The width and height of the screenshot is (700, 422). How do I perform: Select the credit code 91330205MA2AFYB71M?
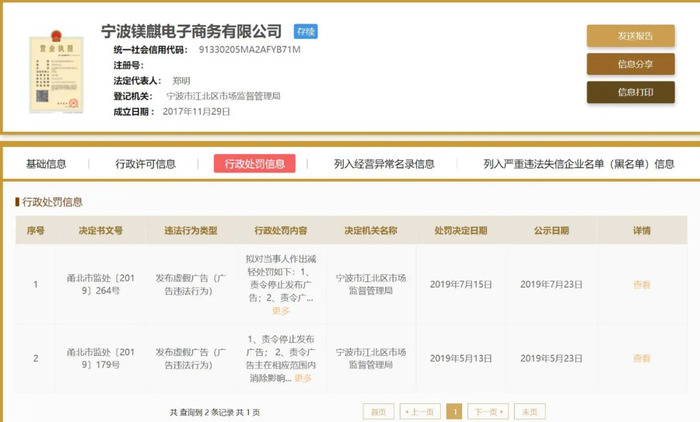250,50
